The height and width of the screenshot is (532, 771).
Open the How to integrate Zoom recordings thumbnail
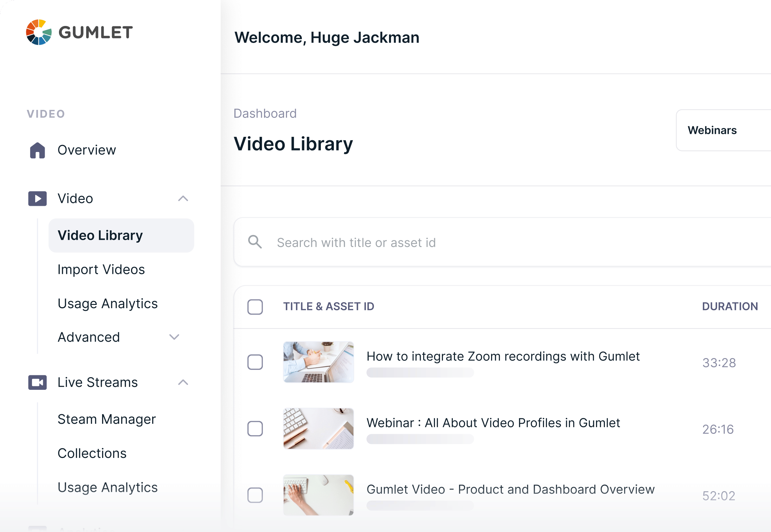pyautogui.click(x=318, y=362)
